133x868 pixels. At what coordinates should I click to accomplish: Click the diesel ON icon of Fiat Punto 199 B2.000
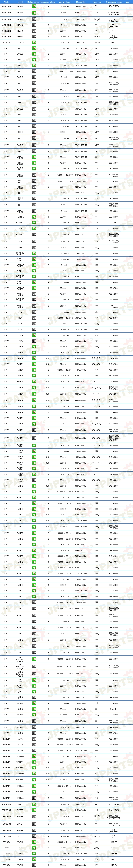[x=34, y=602]
